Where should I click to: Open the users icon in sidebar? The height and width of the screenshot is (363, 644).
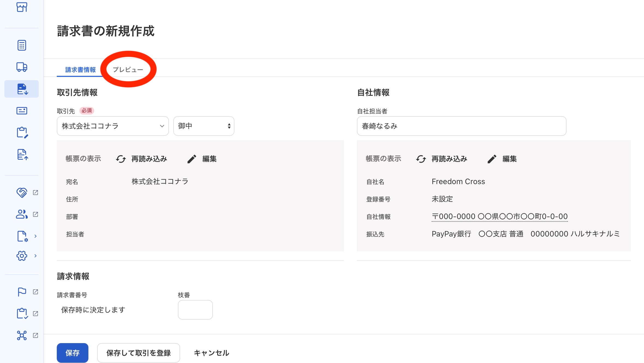click(x=22, y=214)
